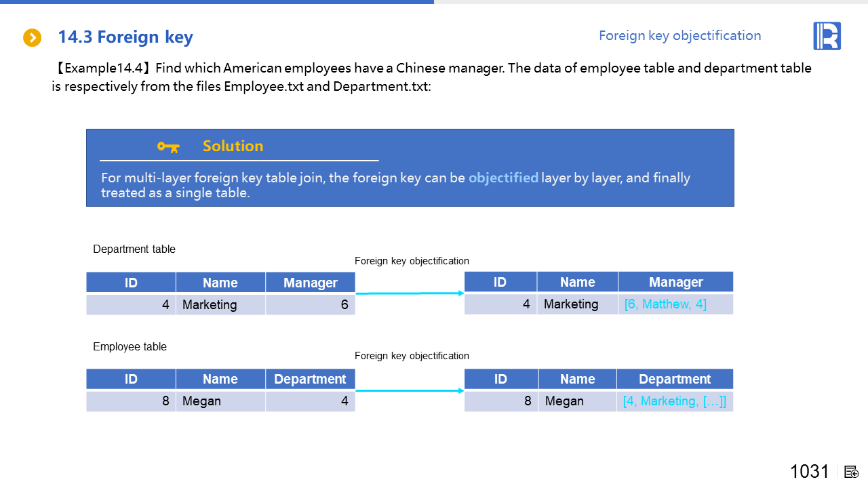The image size is (868, 488).
Task: Click the Manager header in the left Department table
Action: pos(310,283)
